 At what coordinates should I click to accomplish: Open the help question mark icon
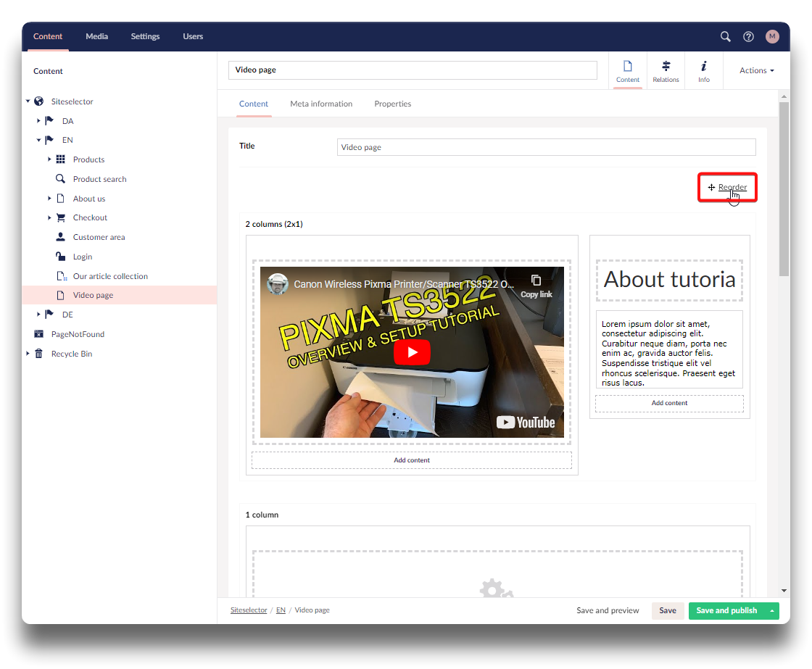pos(748,36)
